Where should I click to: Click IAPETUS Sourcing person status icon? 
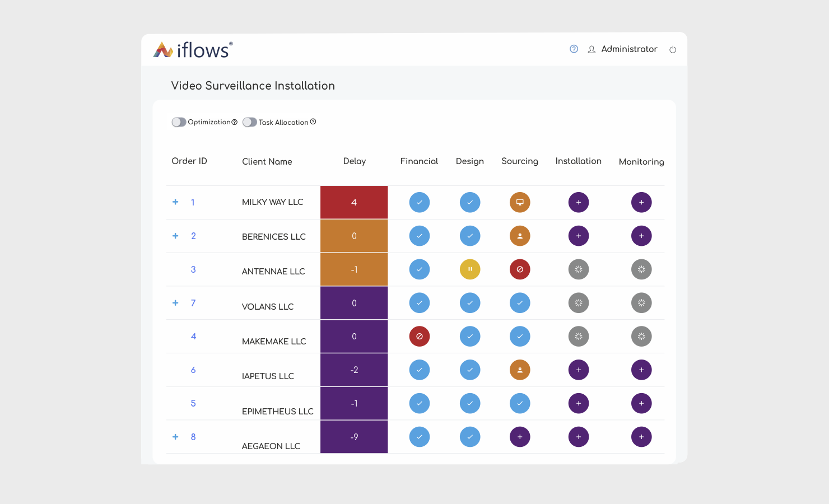pyautogui.click(x=520, y=370)
